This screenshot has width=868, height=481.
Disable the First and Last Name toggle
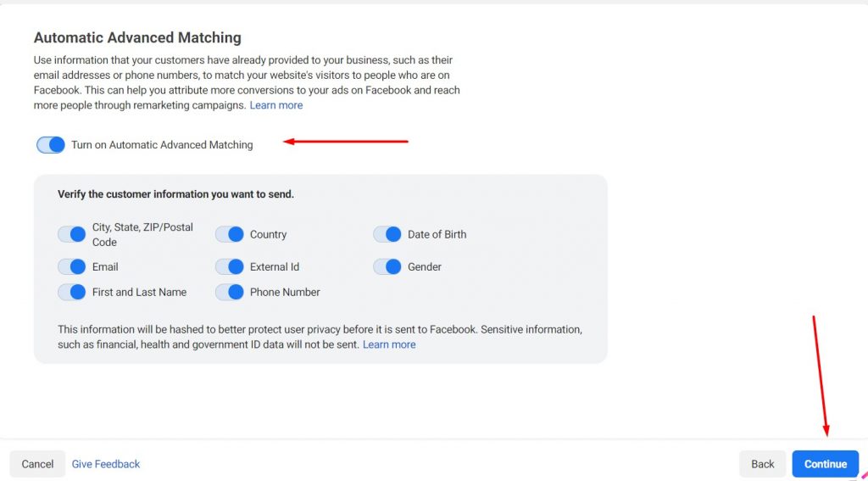[72, 292]
